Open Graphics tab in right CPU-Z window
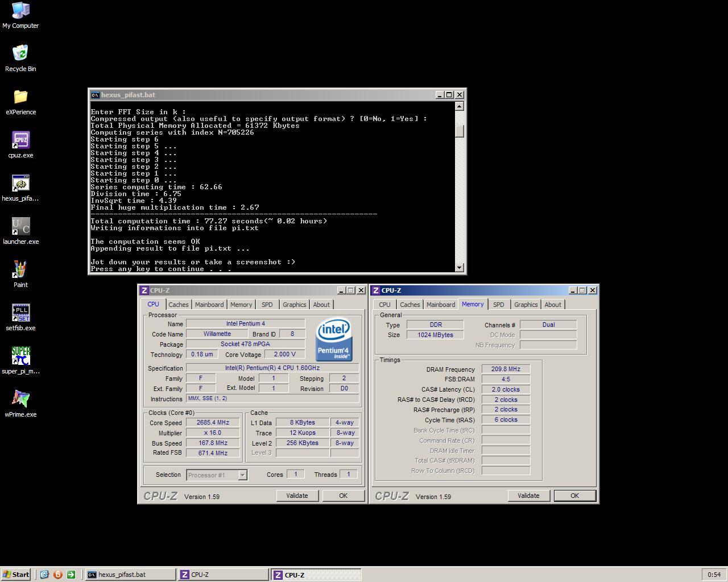728x582 pixels. pos(526,305)
